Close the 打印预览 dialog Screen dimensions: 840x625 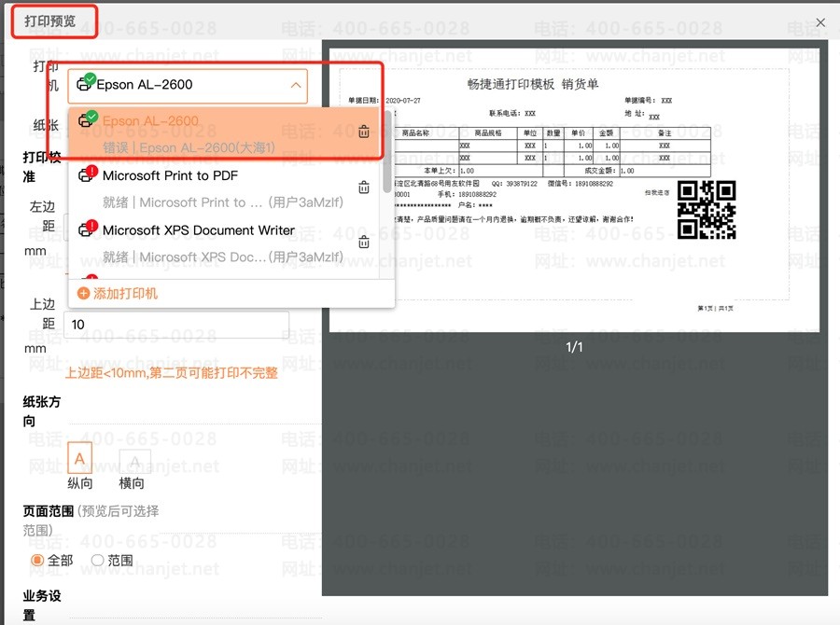click(820, 21)
